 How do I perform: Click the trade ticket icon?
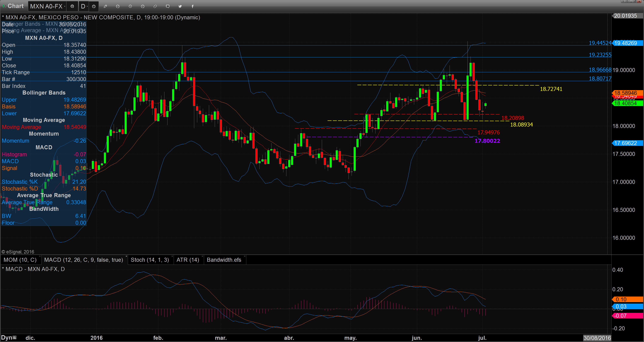click(155, 6)
